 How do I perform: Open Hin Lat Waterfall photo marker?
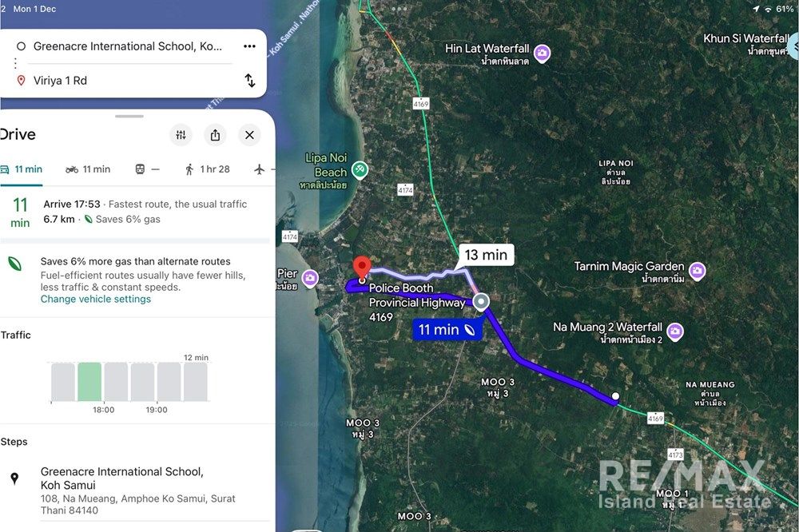coord(543,53)
